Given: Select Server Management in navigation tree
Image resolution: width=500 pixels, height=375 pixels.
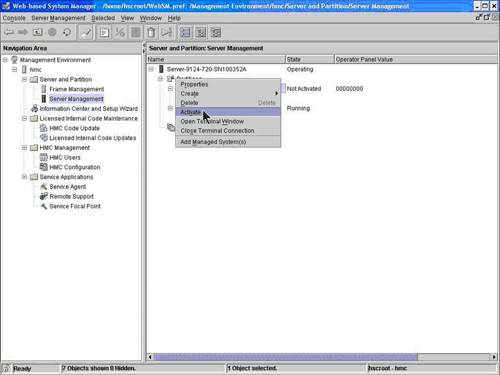Looking at the screenshot, I should point(76,99).
